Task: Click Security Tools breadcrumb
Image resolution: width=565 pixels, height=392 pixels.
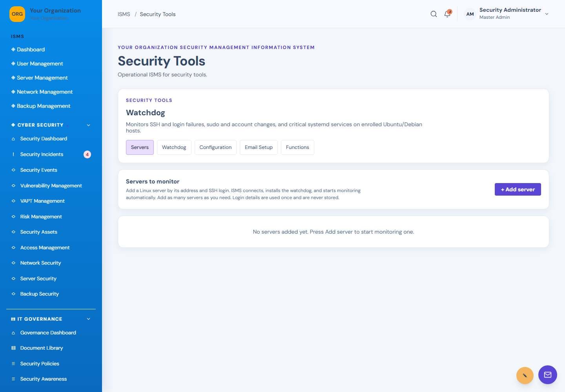Action: coord(158,14)
